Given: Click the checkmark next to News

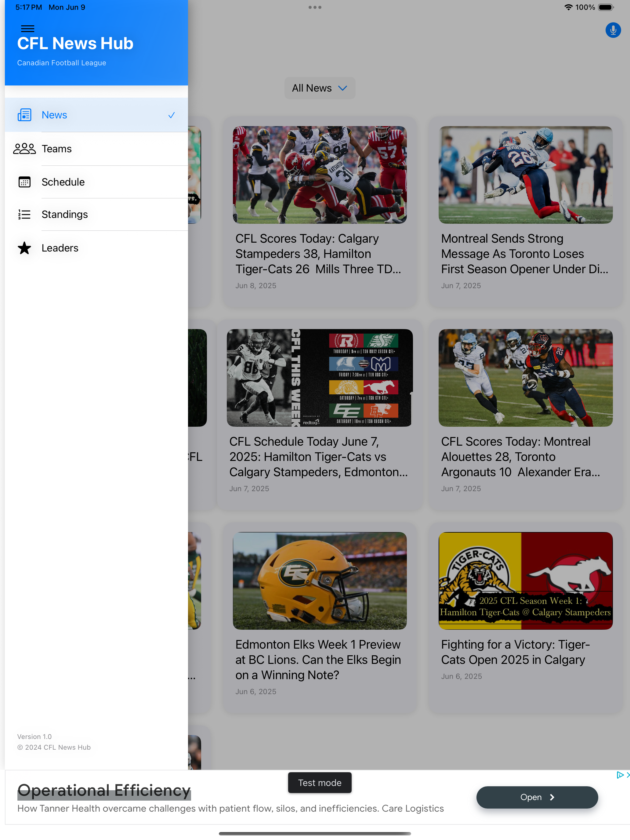Looking at the screenshot, I should [172, 115].
